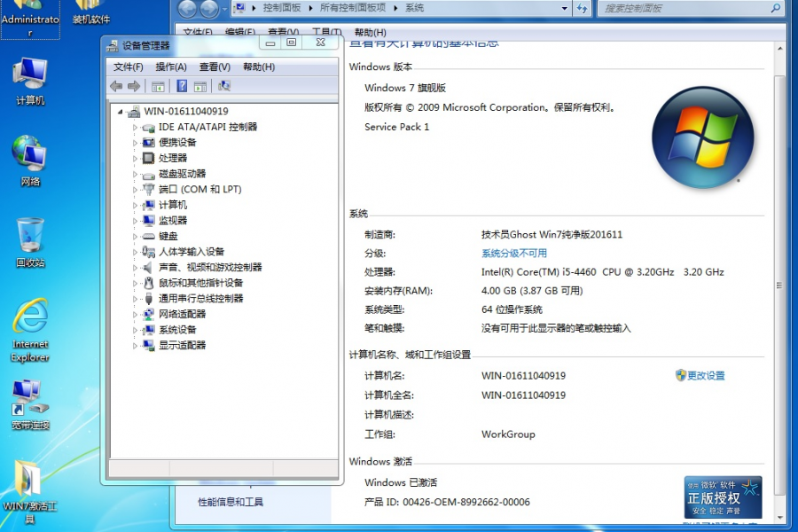Click the 系统分级不可用 rating link
This screenshot has width=798, height=532.
point(514,253)
